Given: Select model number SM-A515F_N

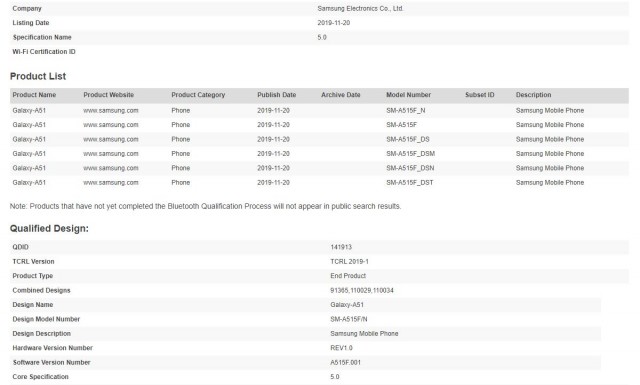Looking at the screenshot, I should [x=406, y=111].
